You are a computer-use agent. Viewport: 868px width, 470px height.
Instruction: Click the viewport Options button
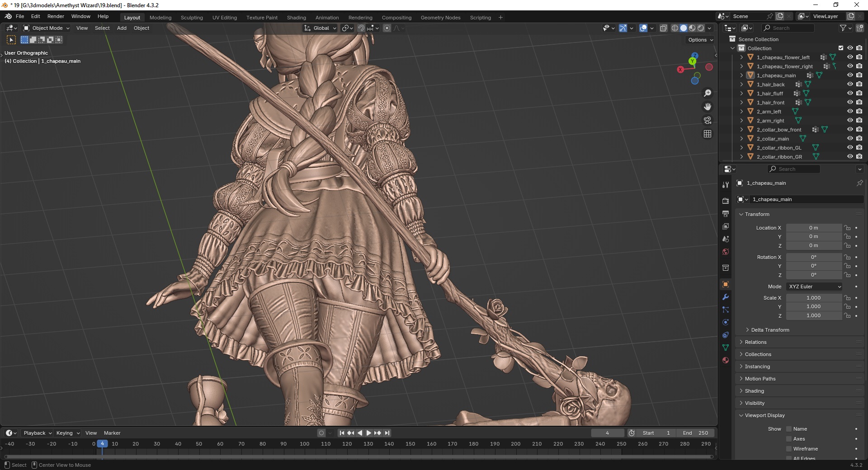(x=700, y=40)
